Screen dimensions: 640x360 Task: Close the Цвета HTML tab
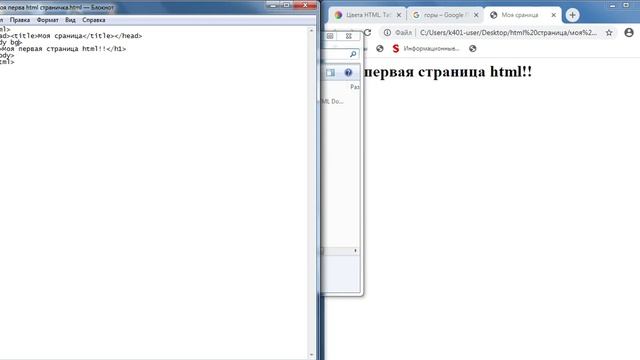[399, 15]
